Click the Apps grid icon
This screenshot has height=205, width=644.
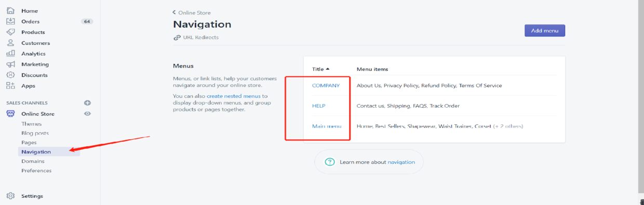coord(10,86)
